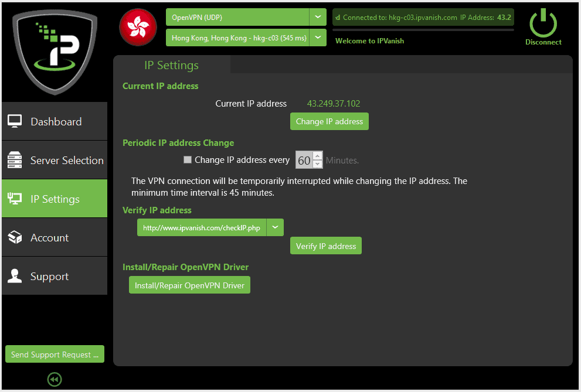Click the Support person icon
This screenshot has width=581, height=392.
(15, 276)
